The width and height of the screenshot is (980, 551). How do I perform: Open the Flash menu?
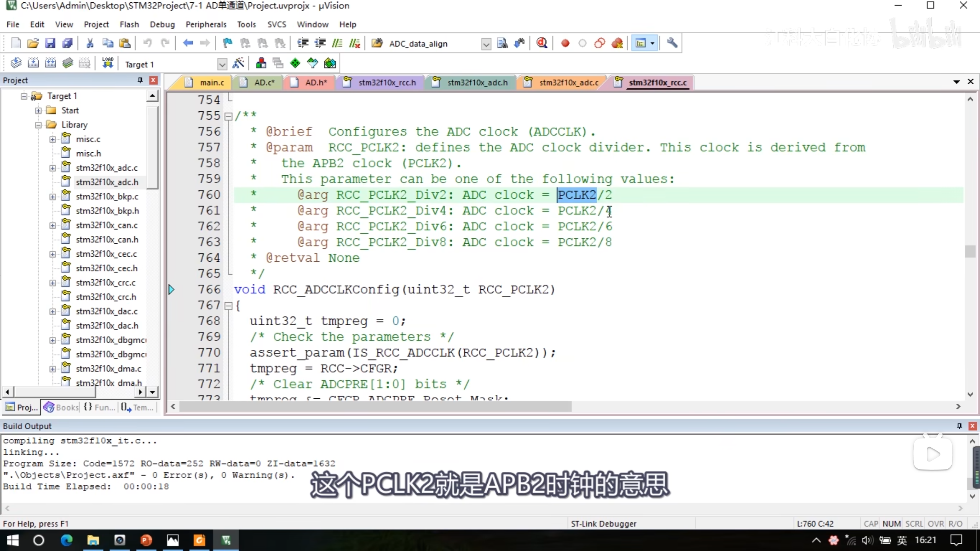pos(129,24)
